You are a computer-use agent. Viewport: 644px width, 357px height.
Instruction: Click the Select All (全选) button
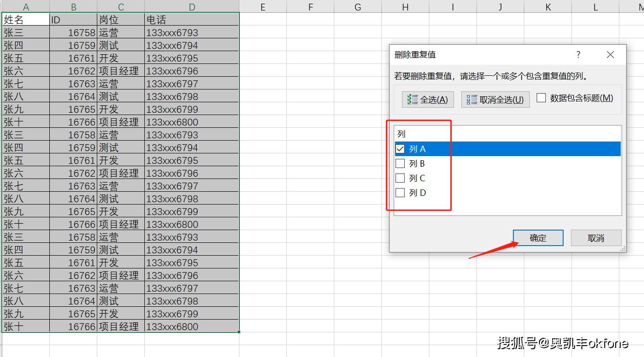(428, 100)
